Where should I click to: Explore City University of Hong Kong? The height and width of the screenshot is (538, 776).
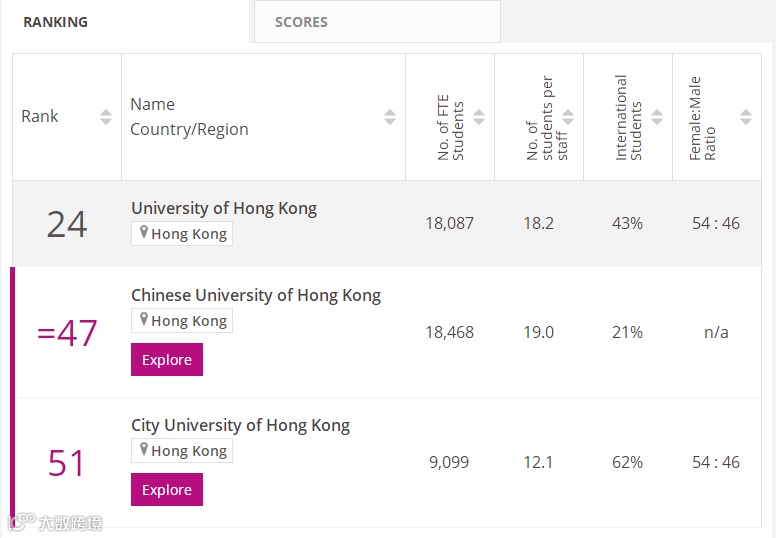(167, 489)
